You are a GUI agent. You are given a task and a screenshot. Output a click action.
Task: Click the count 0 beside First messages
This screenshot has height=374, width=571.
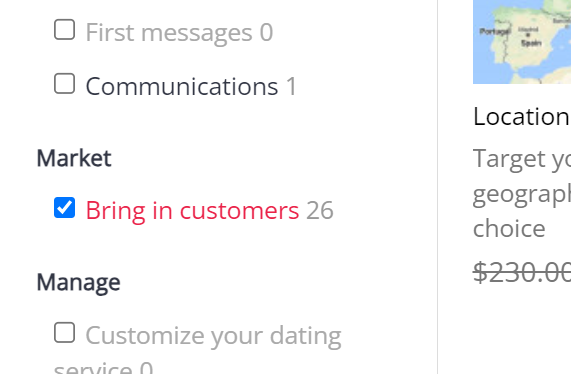pos(266,33)
